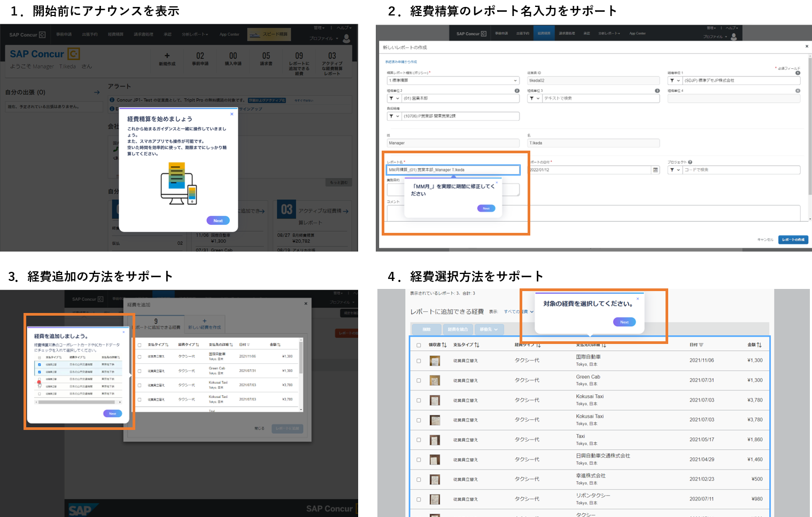Image resolution: width=812 pixels, height=517 pixels.
Task: Check the 国際自動車 ¥1,300 row in panel 4
Action: pos(419,361)
